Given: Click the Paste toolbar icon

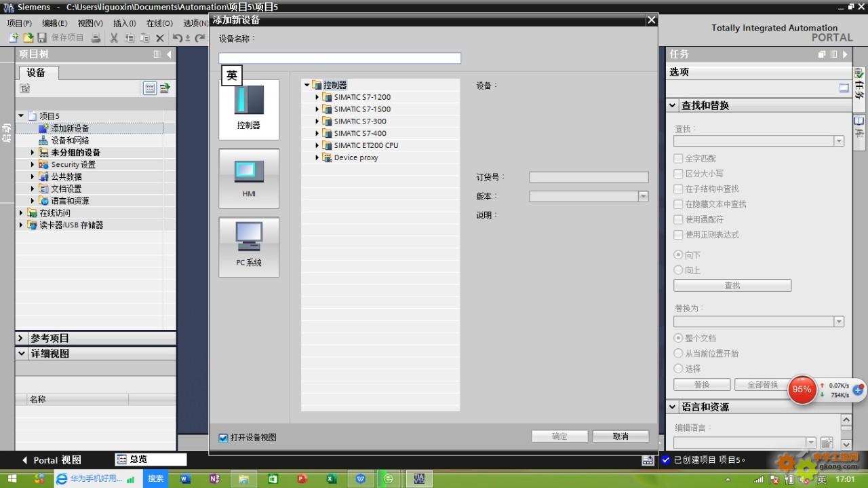Looking at the screenshot, I should (144, 38).
